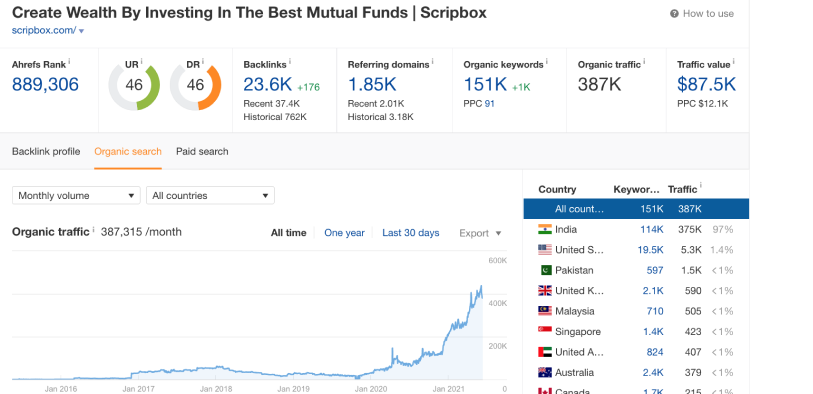Screen dimensions: 813x394
Task: Open the 23.6K backlinks count
Action: pos(268,84)
